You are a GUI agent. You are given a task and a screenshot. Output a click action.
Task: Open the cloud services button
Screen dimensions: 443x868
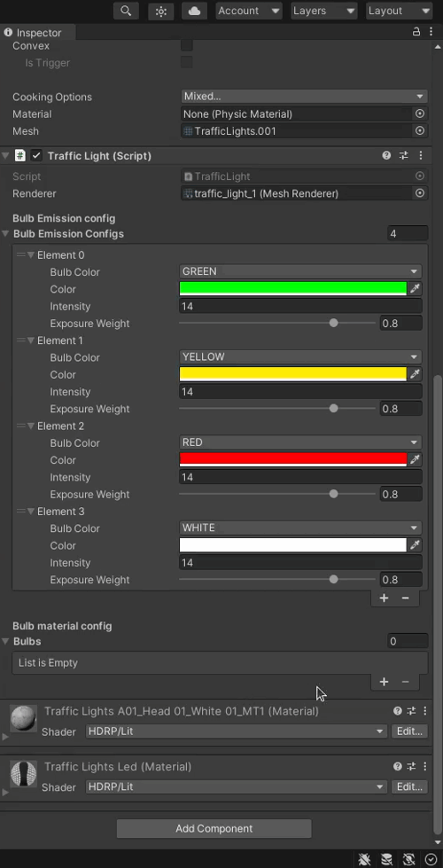point(194,11)
